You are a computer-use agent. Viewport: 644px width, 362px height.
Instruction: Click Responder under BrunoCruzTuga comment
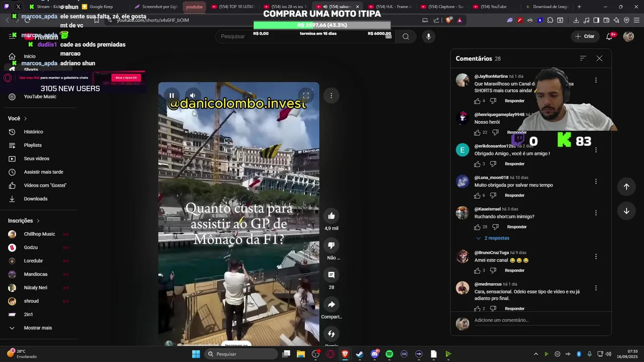point(514,270)
